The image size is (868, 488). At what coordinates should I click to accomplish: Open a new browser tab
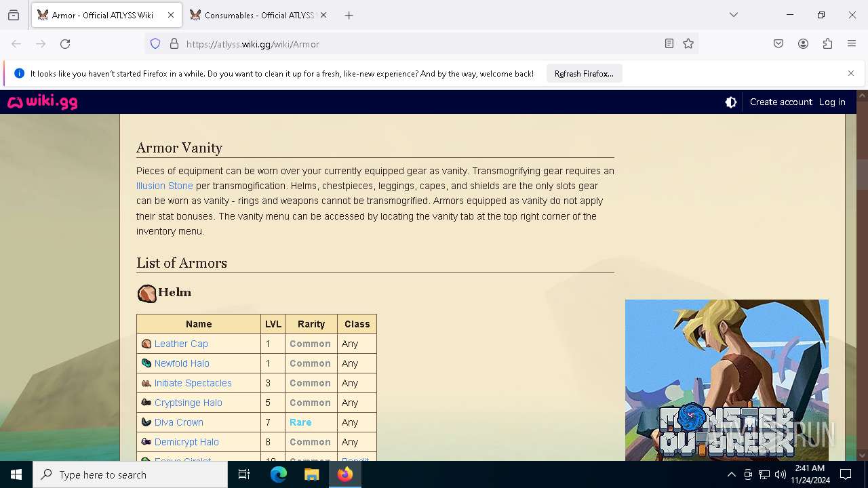pyautogui.click(x=349, y=15)
